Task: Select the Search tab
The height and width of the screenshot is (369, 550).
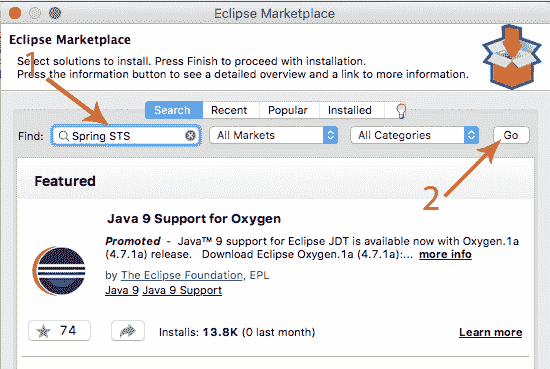Action: click(x=172, y=110)
